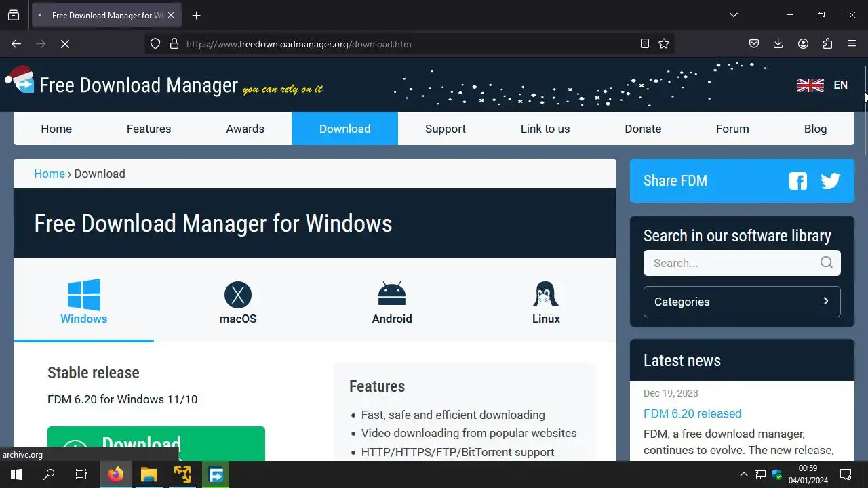This screenshot has height=488, width=868.
Task: Open the Home menu item
Action: click(56, 129)
